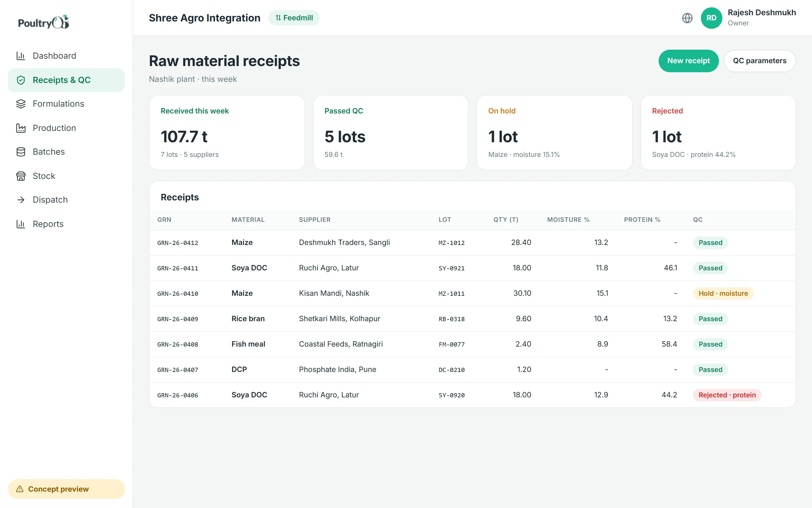The height and width of the screenshot is (508, 812).
Task: Click the Concept preview banner
Action: point(67,489)
